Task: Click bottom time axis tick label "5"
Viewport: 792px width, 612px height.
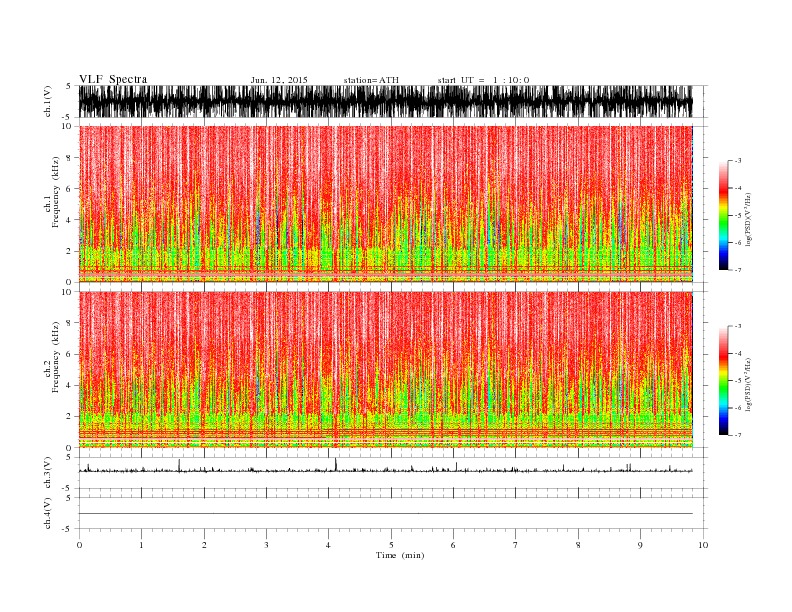Action: (x=391, y=545)
